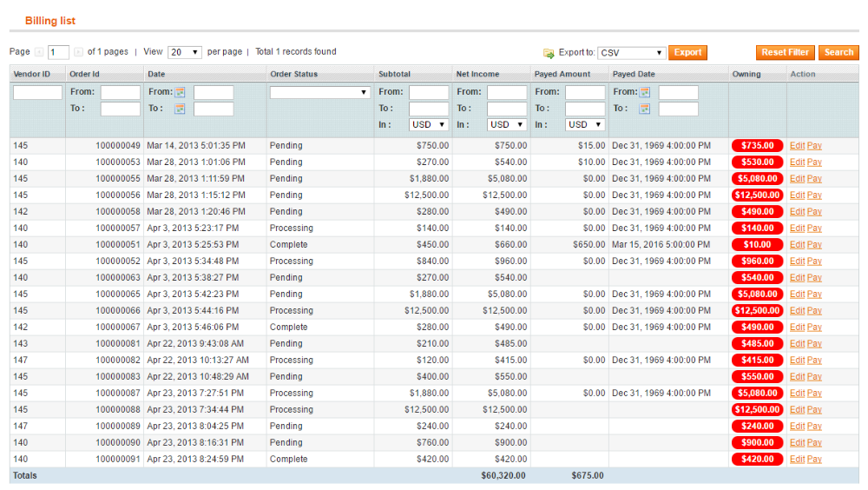The height and width of the screenshot is (490, 868).
Task: Open the Payed Amount currency USD dropdown
Action: coord(584,125)
